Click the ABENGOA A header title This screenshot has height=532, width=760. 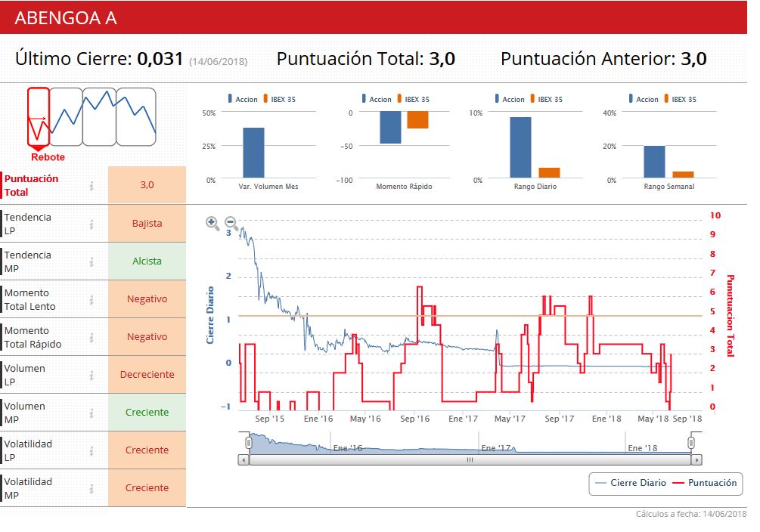pyautogui.click(x=66, y=18)
